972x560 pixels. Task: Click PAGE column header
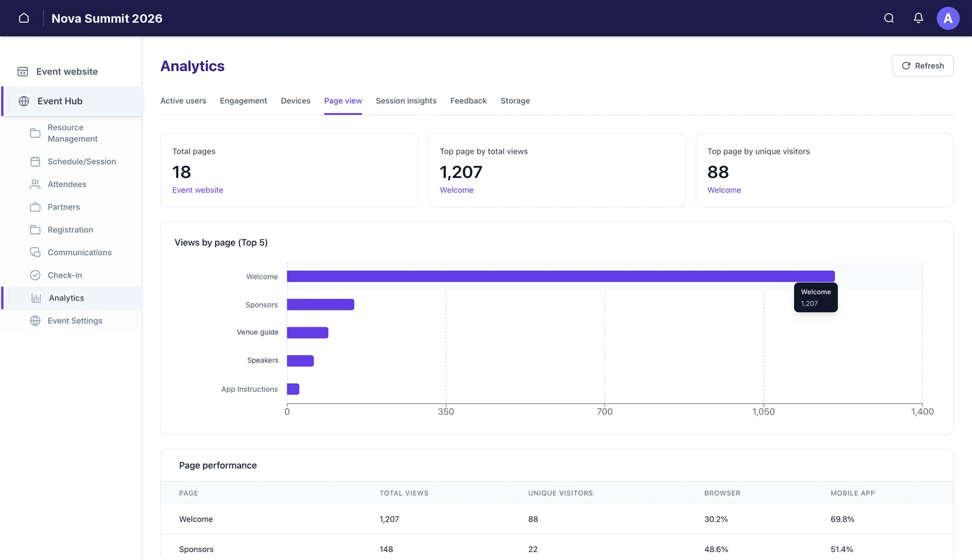[188, 493]
